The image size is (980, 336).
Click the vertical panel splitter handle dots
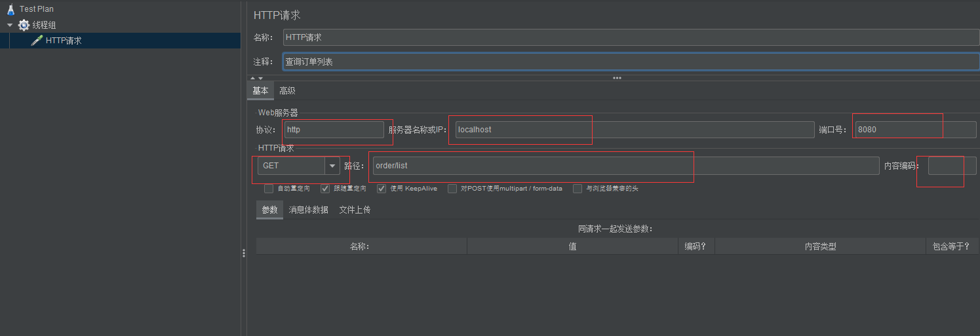tap(244, 253)
